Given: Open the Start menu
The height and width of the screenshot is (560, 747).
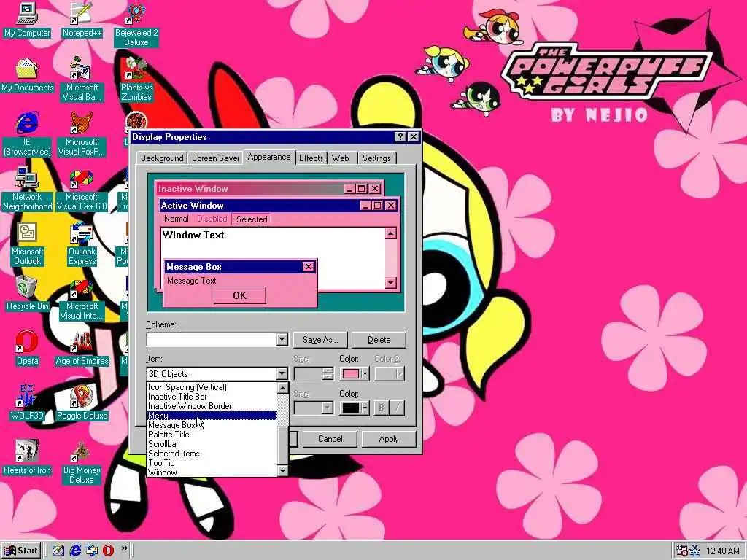Looking at the screenshot, I should (21, 551).
